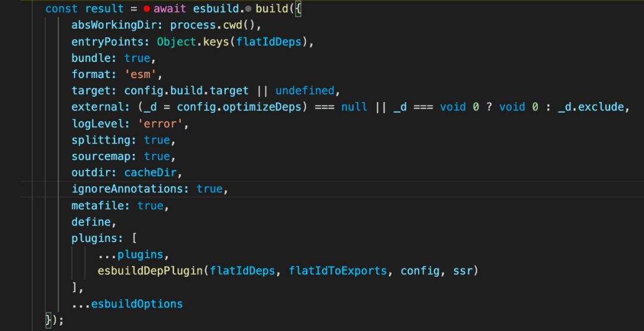The image size is (644, 331).
Task: Click the 'define' shorthand property
Action: [91, 222]
